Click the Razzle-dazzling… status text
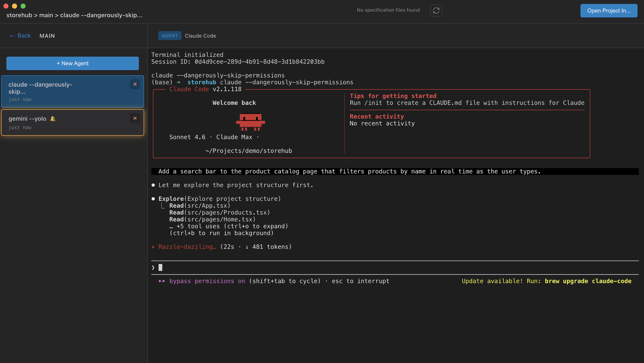This screenshot has width=644, height=363. (187, 247)
